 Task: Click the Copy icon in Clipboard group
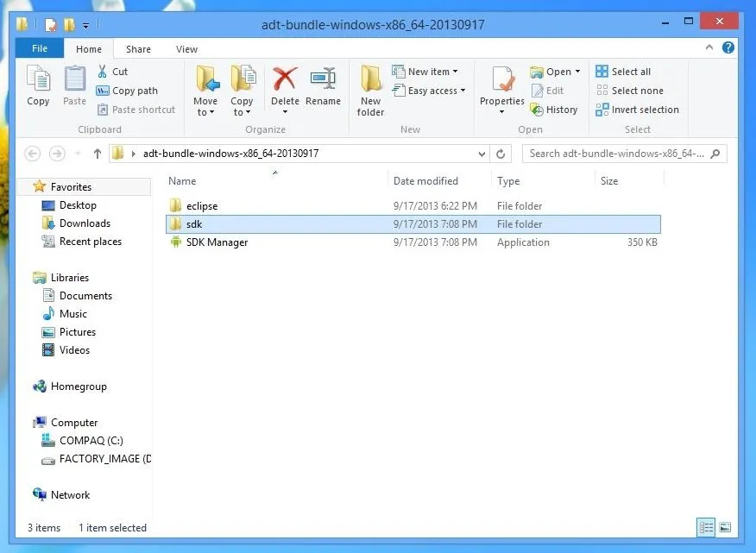38,85
